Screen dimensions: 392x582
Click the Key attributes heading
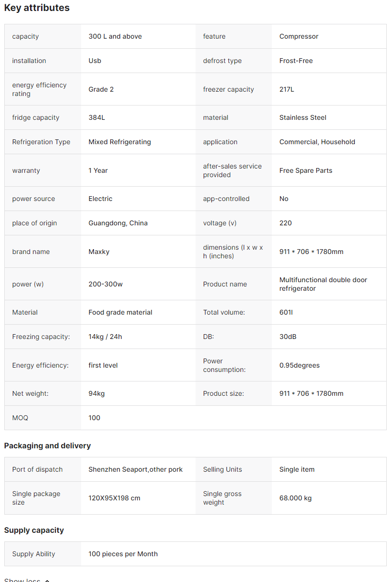[37, 8]
